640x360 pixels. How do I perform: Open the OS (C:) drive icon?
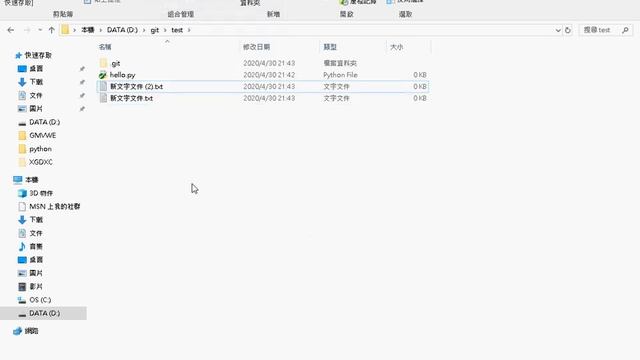(x=22, y=300)
